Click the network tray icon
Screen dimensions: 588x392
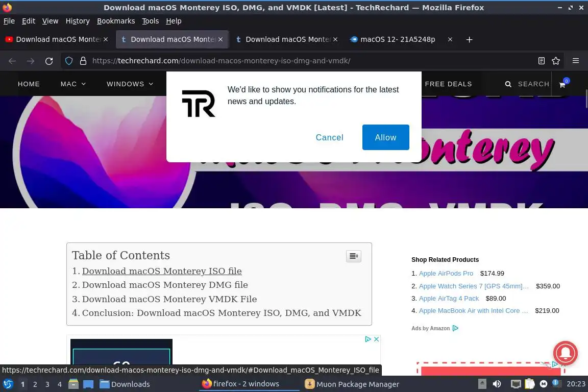click(x=516, y=384)
